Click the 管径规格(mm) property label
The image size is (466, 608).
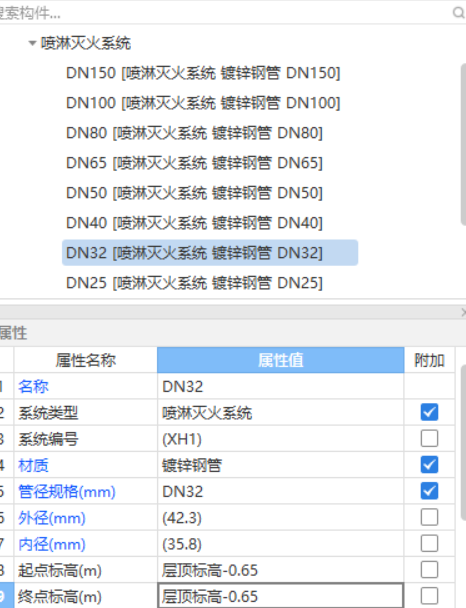(67, 492)
